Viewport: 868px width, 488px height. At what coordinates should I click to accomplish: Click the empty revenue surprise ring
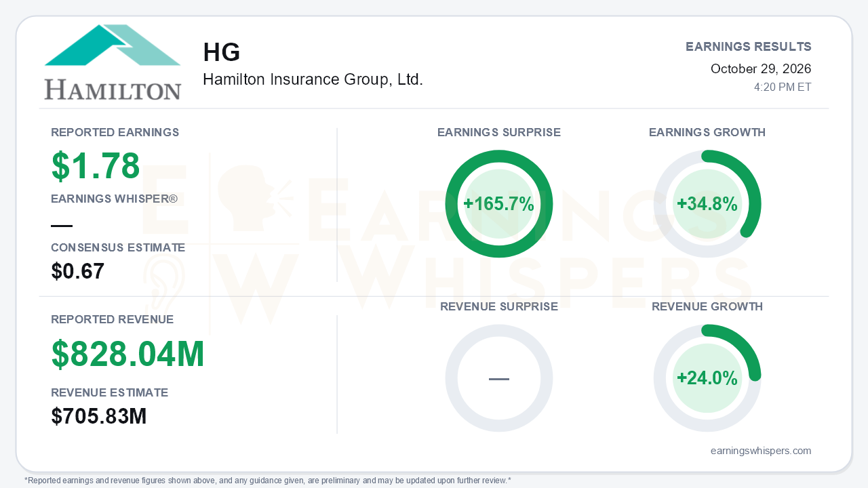499,378
